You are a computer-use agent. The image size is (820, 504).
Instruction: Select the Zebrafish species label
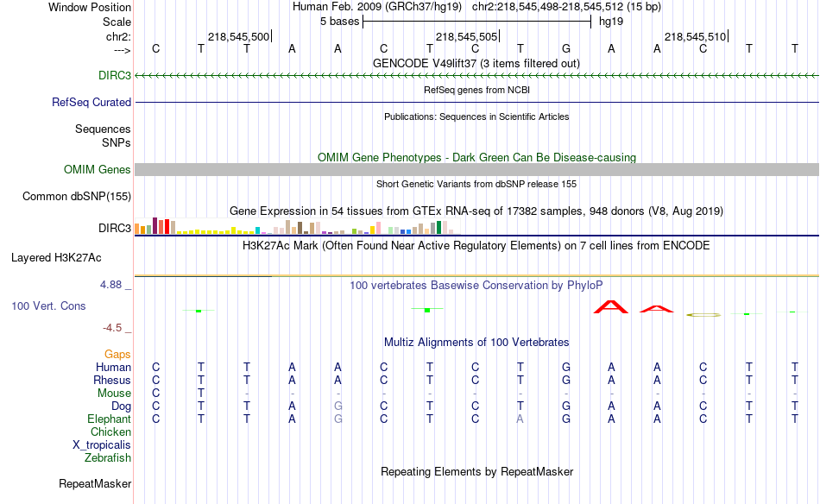pos(108,457)
